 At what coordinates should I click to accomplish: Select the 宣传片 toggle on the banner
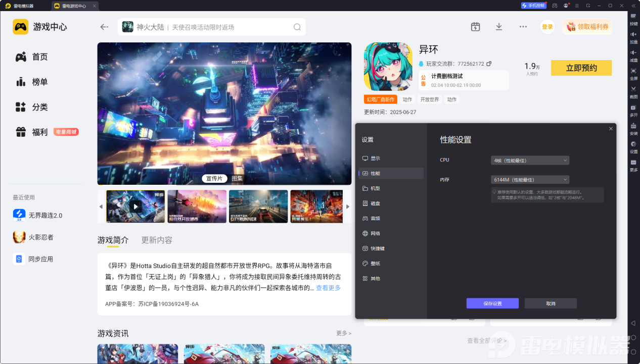click(x=214, y=178)
